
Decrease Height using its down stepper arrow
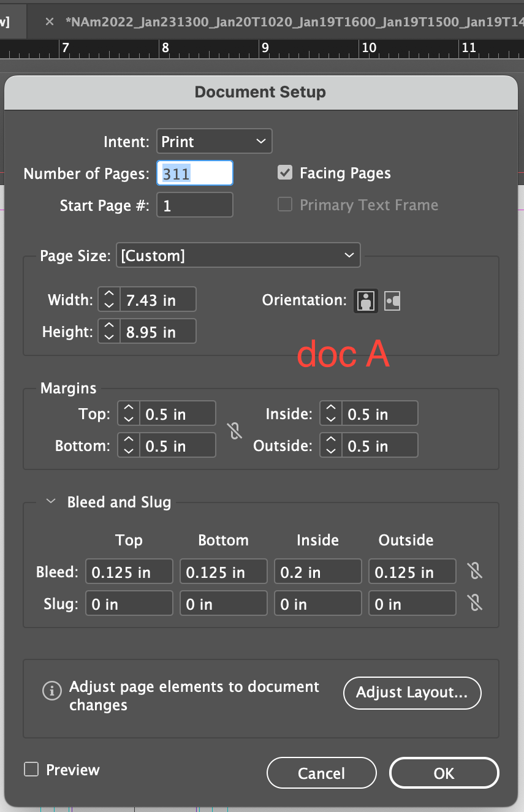point(108,335)
